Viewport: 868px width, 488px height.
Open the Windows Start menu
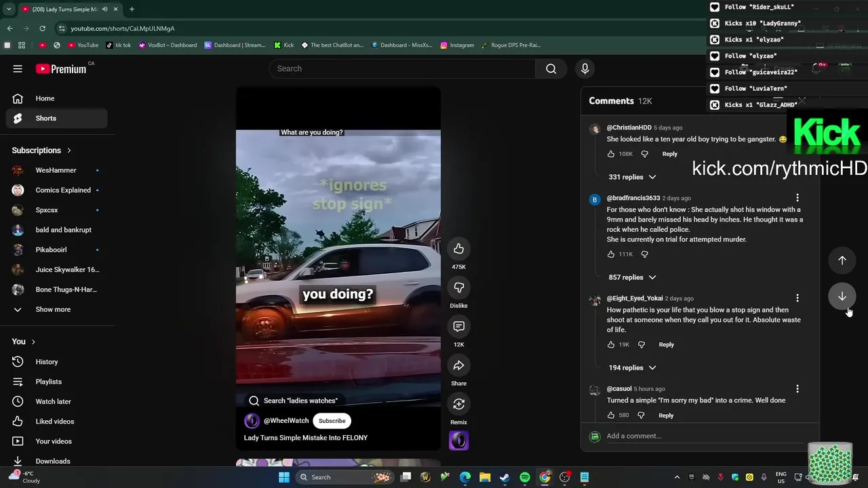pyautogui.click(x=284, y=477)
